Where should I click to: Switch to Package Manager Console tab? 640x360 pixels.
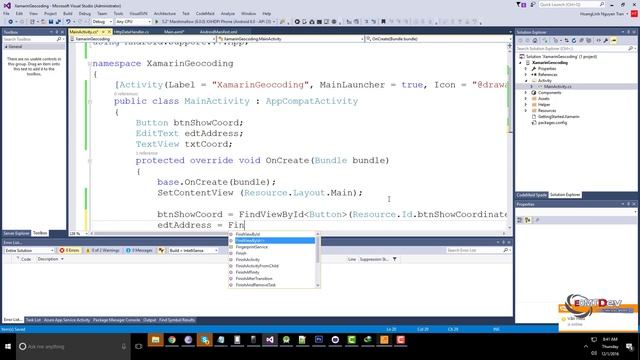(117, 320)
